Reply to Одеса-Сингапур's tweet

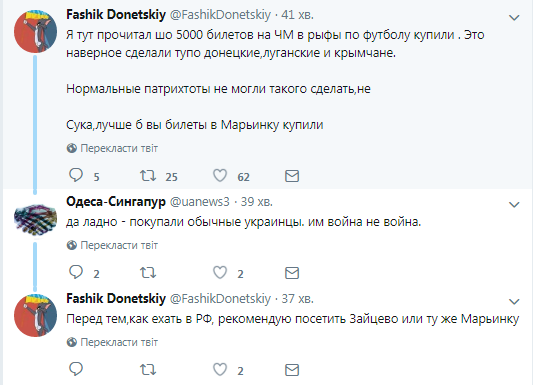(76, 272)
